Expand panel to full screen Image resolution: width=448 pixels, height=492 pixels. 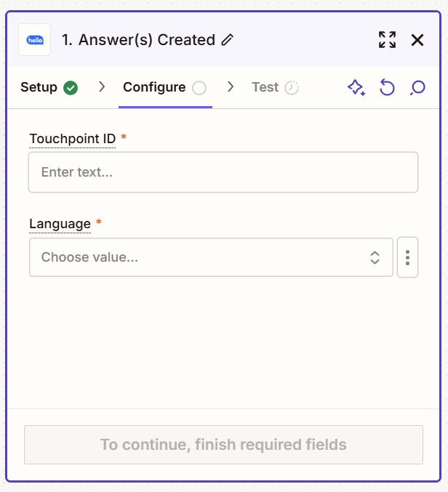(x=387, y=40)
